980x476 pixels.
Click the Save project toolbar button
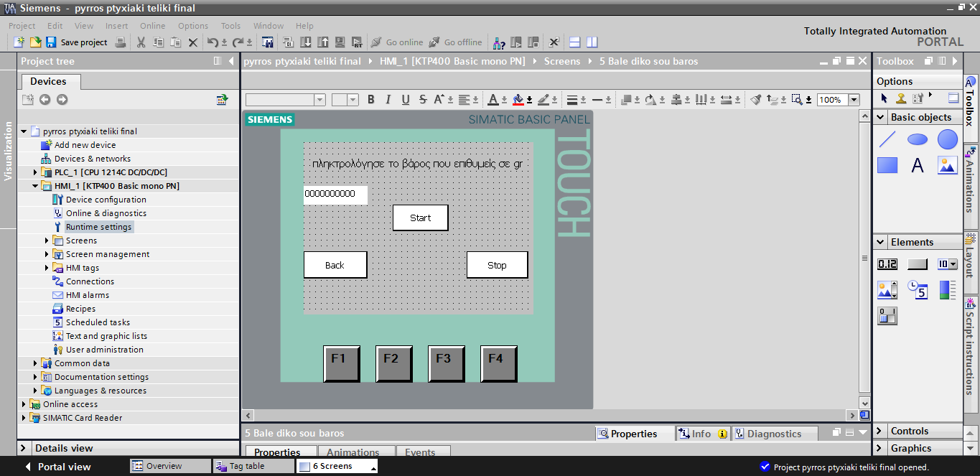(76, 42)
